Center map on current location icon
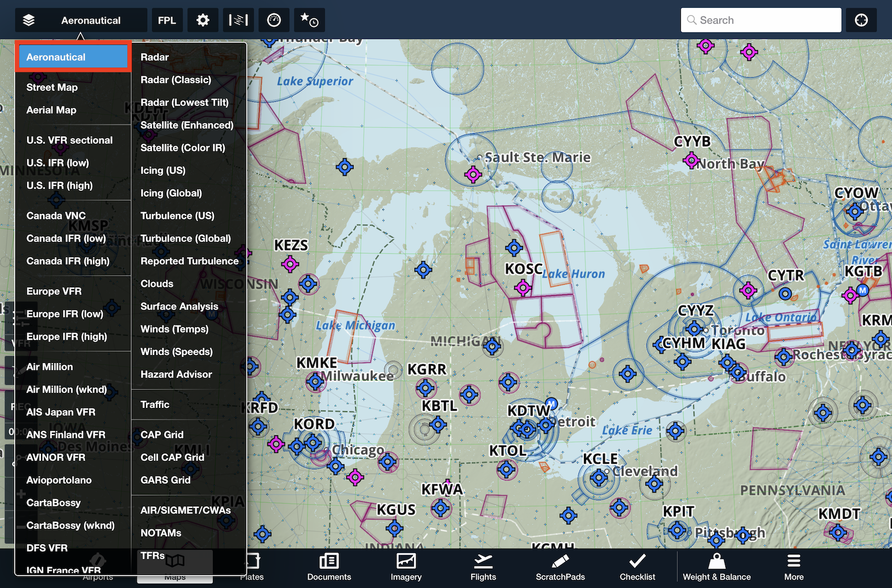The image size is (892, 588). point(861,20)
